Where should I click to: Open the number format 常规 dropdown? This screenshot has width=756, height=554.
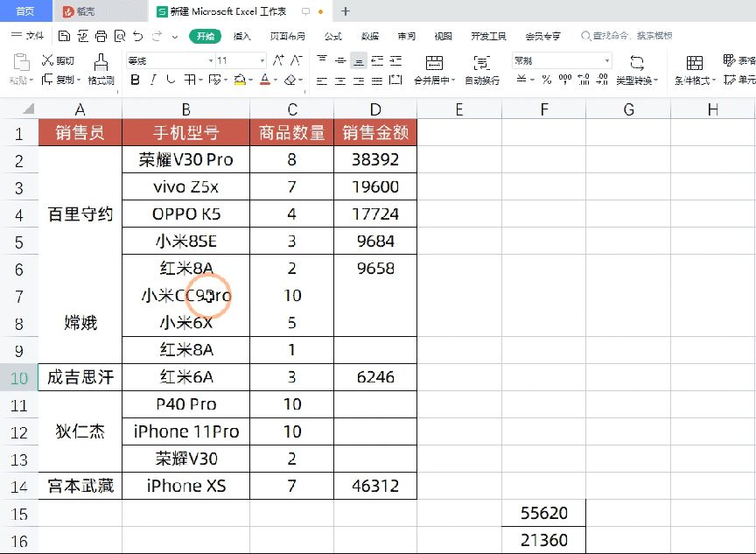[x=607, y=60]
